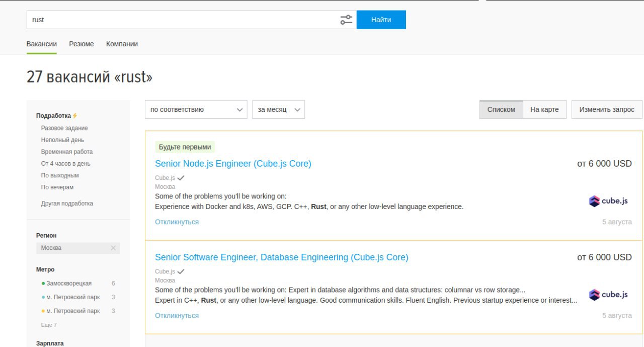The image size is (644, 347).
Task: Click verified checkmark on first Cube.js listing
Action: [x=181, y=178]
